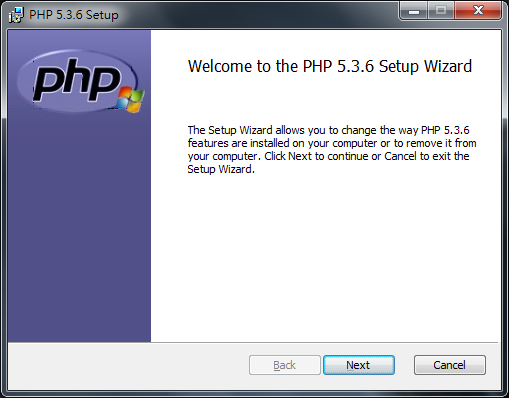Screen dimensions: 509x398
Task: Click the paragraph starting 'The Setup Wizard allows'
Action: (332, 149)
